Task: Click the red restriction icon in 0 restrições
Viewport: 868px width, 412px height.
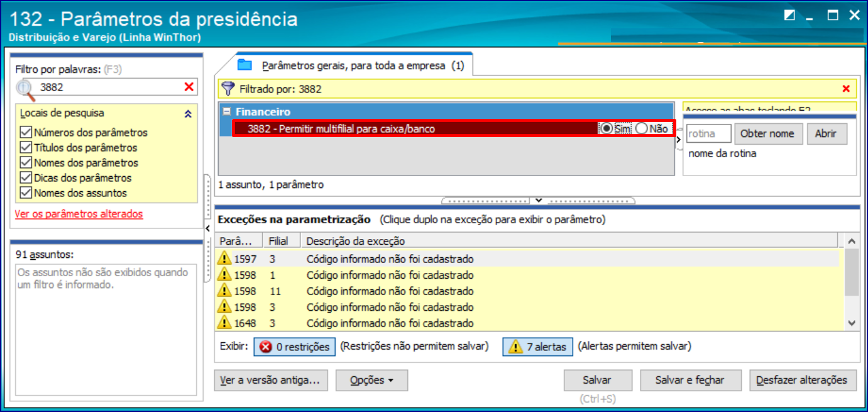Action: click(266, 347)
